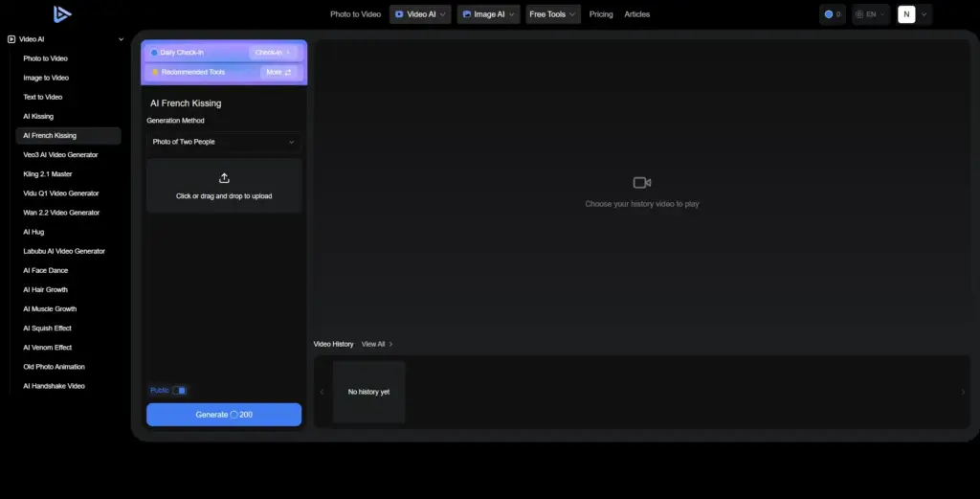Click the Check-In button
The height and width of the screenshot is (499, 980).
[x=273, y=53]
